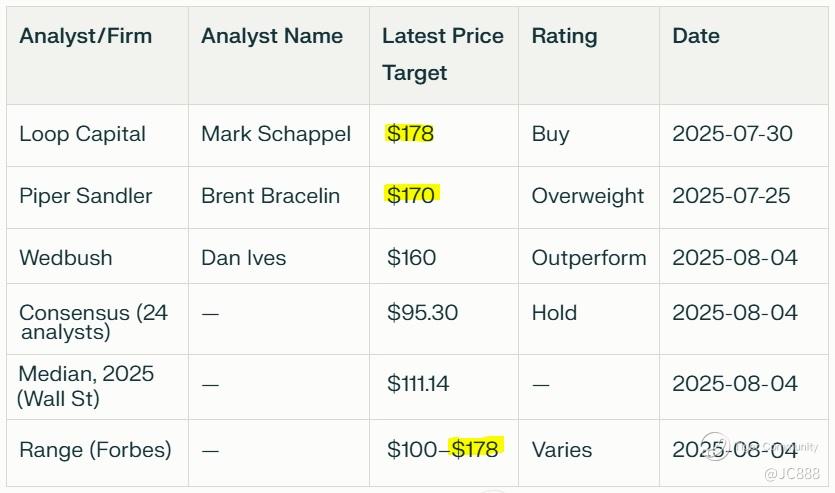Image resolution: width=835 pixels, height=493 pixels.
Task: Click the Date column header
Action: tap(695, 36)
